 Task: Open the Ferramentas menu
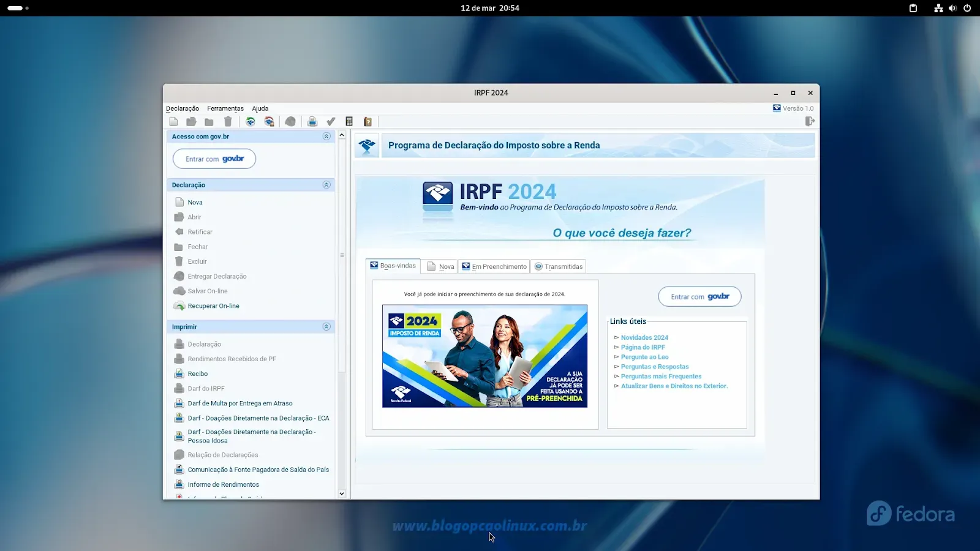click(225, 108)
